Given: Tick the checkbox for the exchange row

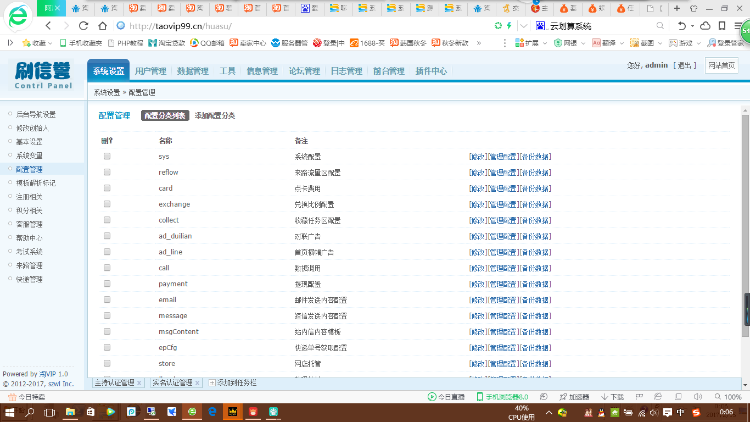Looking at the screenshot, I should click(x=107, y=204).
